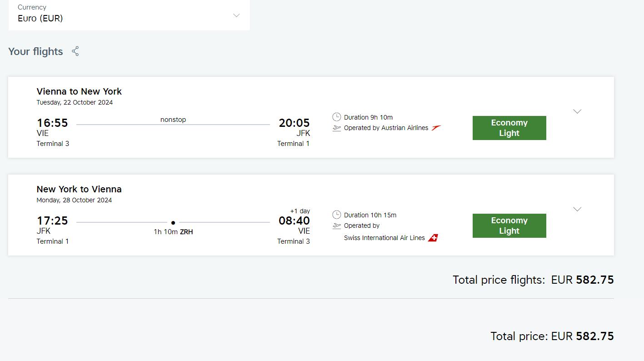Viewport: 644px width, 361px height.
Task: Click the New York to Vienna heading
Action: (79, 189)
